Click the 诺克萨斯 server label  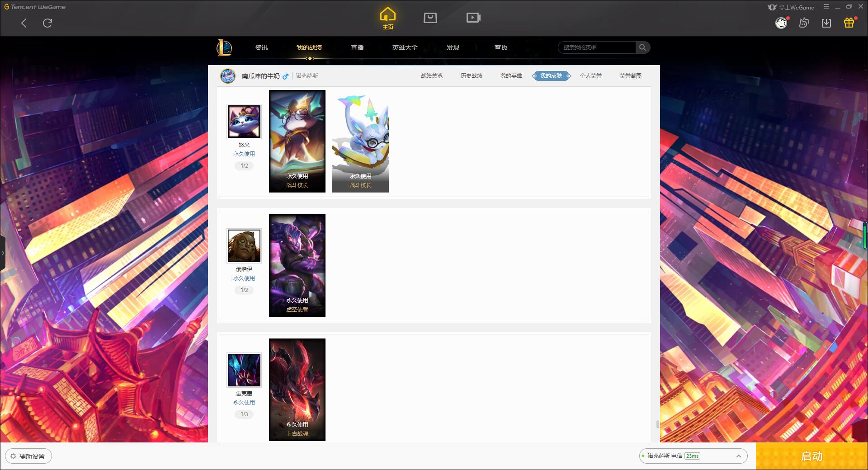click(x=307, y=76)
